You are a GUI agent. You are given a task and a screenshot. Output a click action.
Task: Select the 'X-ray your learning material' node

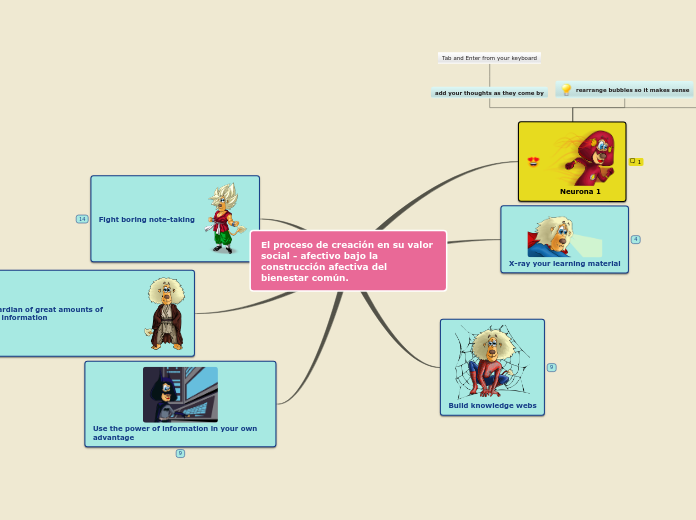click(565, 239)
